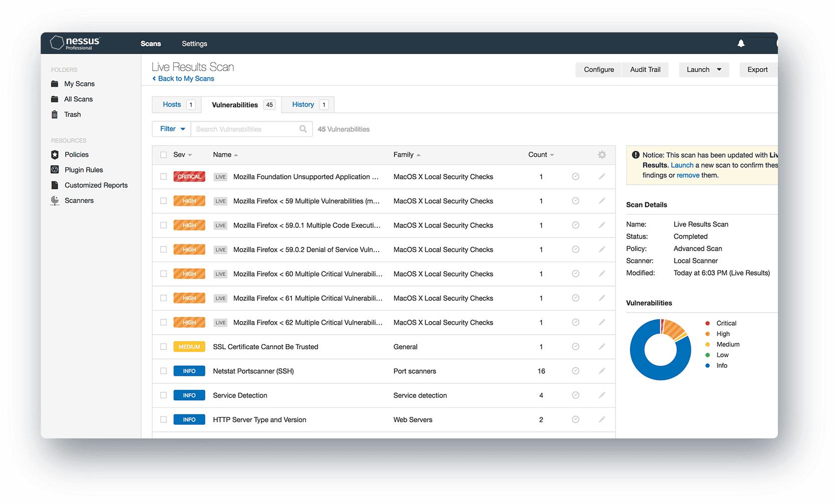The width and height of the screenshot is (834, 504).
Task: Check the HTTP Server Type and Version row
Action: 163,419
